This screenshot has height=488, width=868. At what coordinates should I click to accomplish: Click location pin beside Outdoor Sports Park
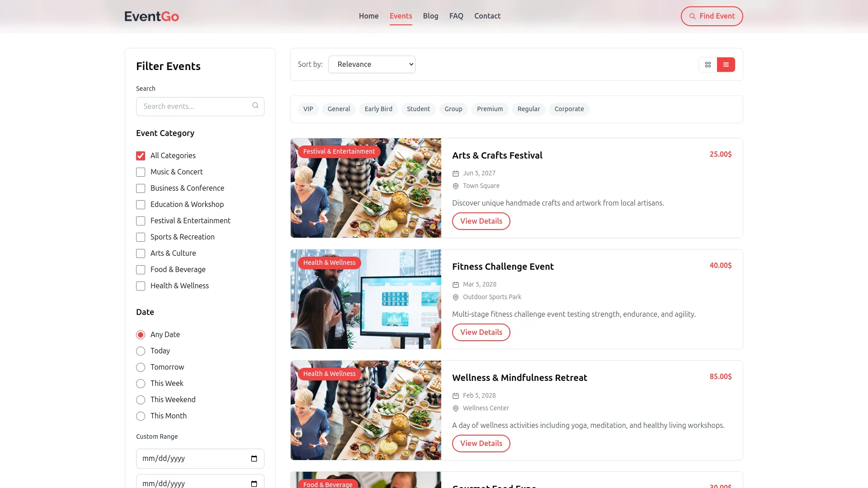(456, 297)
